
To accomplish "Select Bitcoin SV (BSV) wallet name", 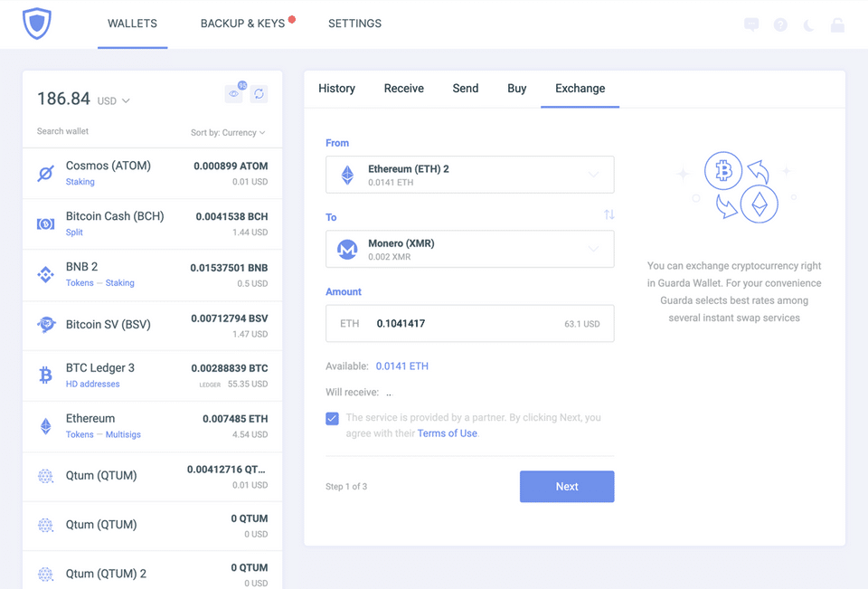I will (x=108, y=325).
